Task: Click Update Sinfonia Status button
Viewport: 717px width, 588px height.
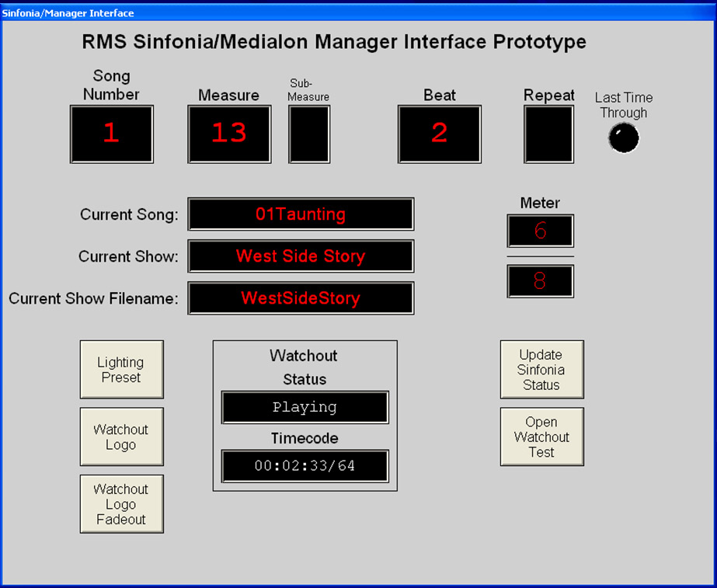Action: [x=541, y=370]
